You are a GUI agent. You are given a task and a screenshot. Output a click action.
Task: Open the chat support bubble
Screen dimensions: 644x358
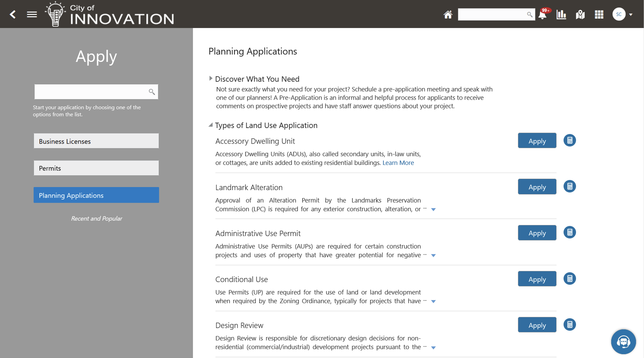pos(624,342)
